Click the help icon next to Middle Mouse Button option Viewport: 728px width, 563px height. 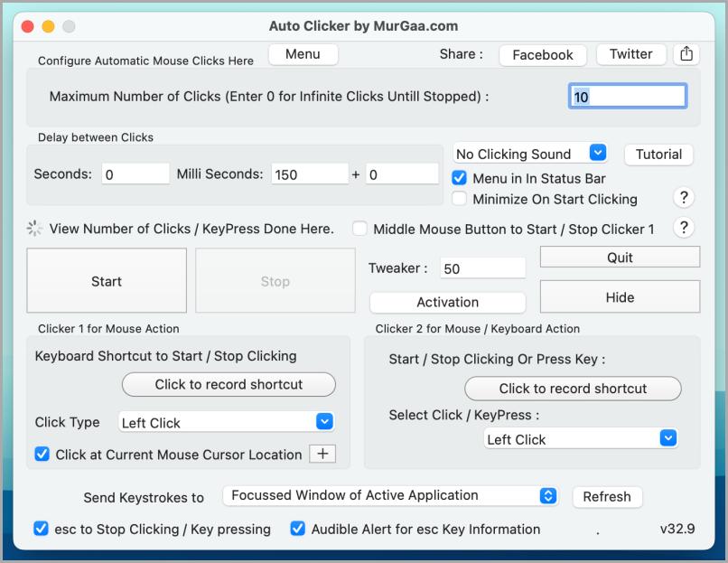click(x=684, y=228)
